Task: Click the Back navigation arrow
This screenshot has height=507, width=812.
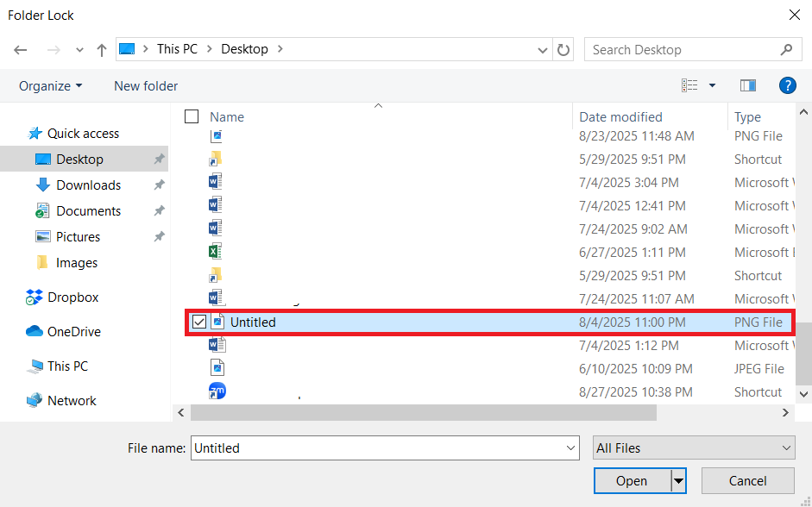Action: coord(21,50)
